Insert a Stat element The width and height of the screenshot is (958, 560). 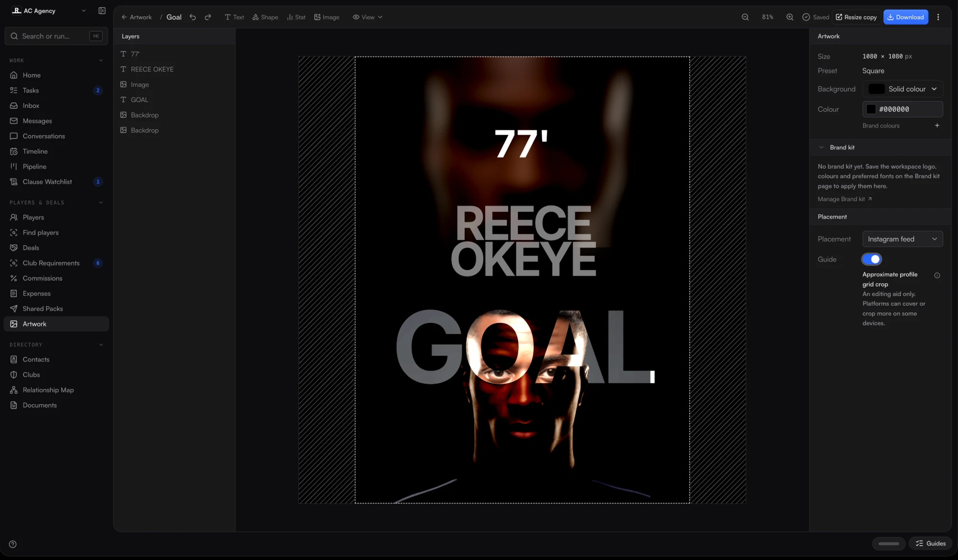coord(296,17)
